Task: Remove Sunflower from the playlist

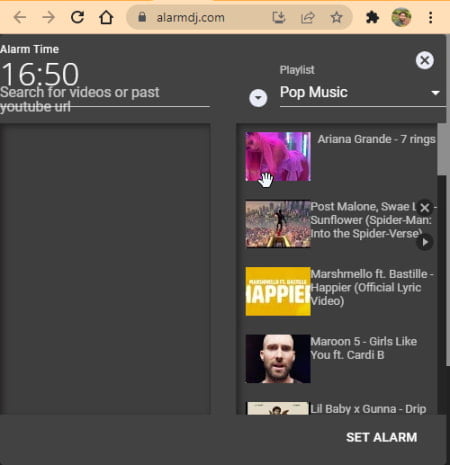Action: pos(425,208)
